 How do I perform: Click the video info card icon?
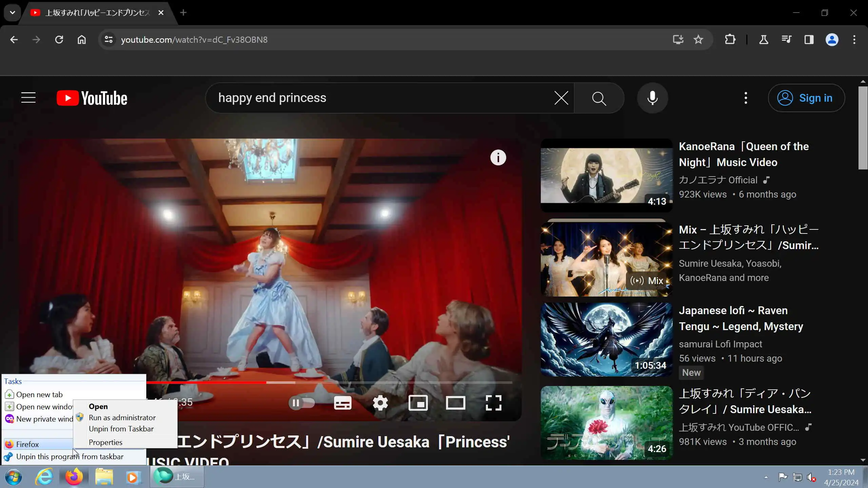[498, 158]
